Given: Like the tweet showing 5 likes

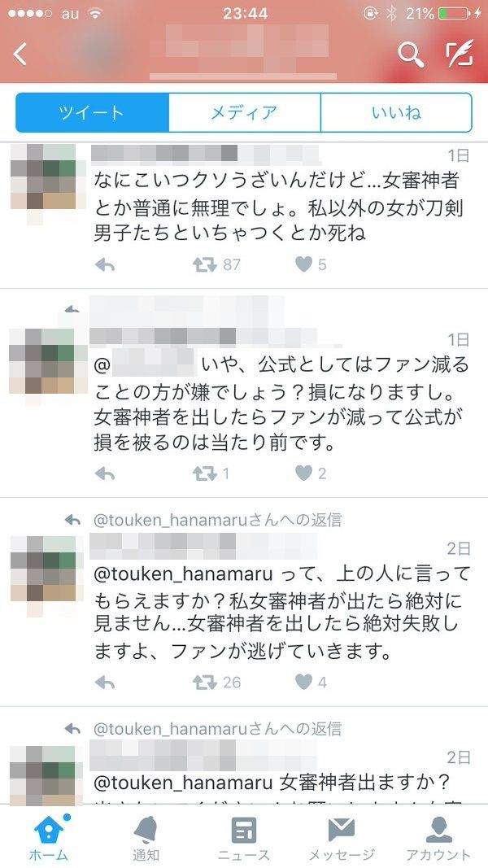Looking at the screenshot, I should (x=303, y=264).
